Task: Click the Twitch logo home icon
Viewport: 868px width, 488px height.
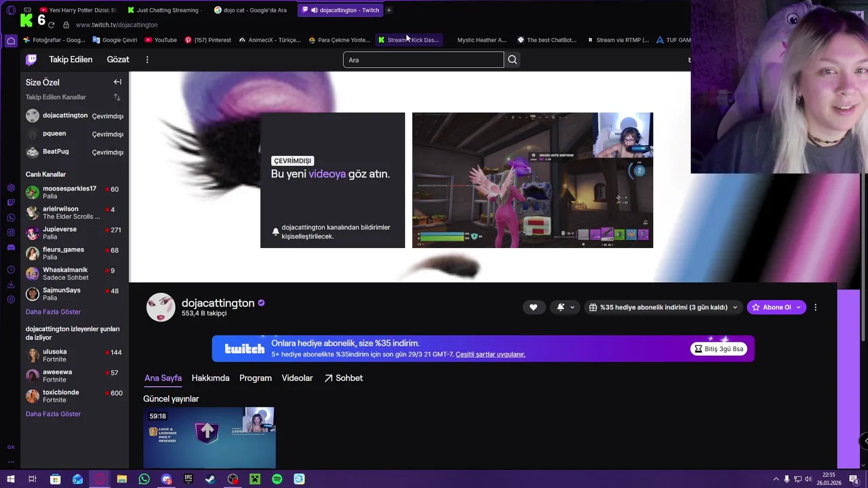Action: [x=31, y=60]
